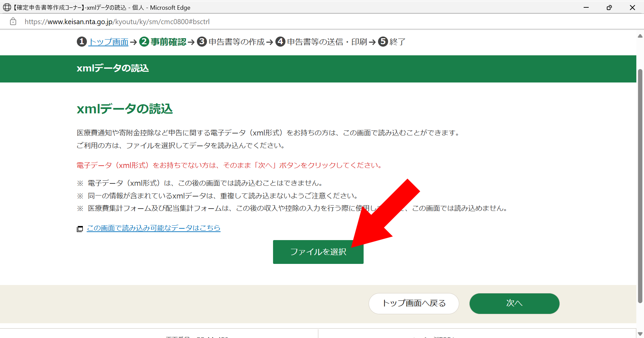Click the 申告書等の作成 step label

[x=236, y=42]
